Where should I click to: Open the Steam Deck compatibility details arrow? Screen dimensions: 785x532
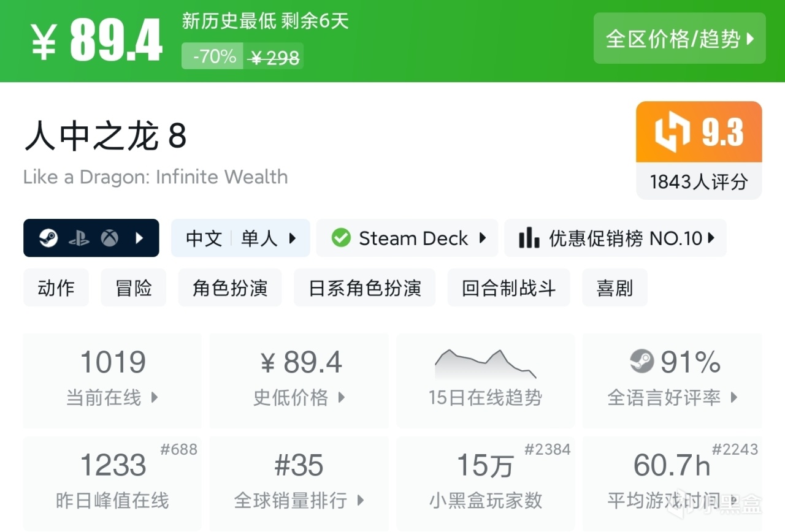pos(483,238)
